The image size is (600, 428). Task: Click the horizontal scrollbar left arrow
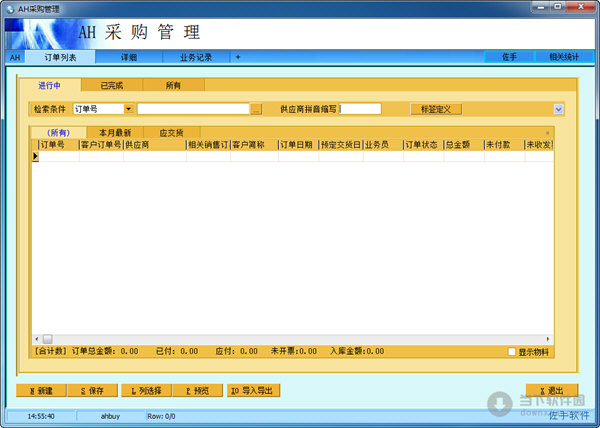pos(37,339)
